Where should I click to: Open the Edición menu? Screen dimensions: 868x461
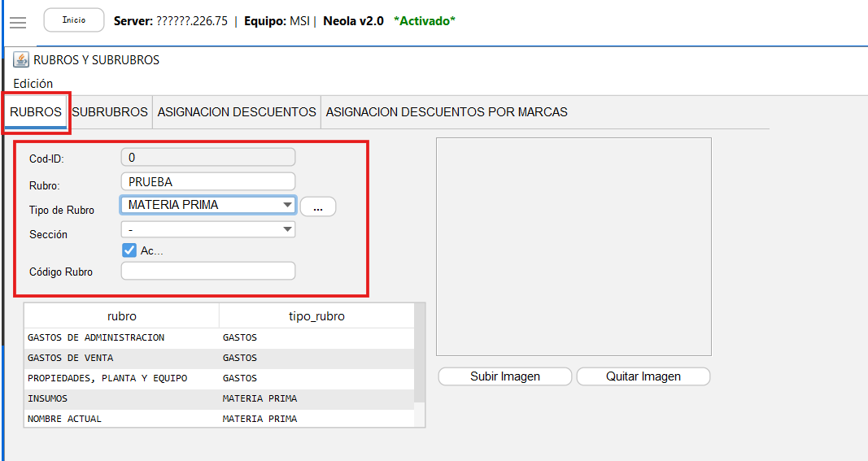(x=33, y=84)
